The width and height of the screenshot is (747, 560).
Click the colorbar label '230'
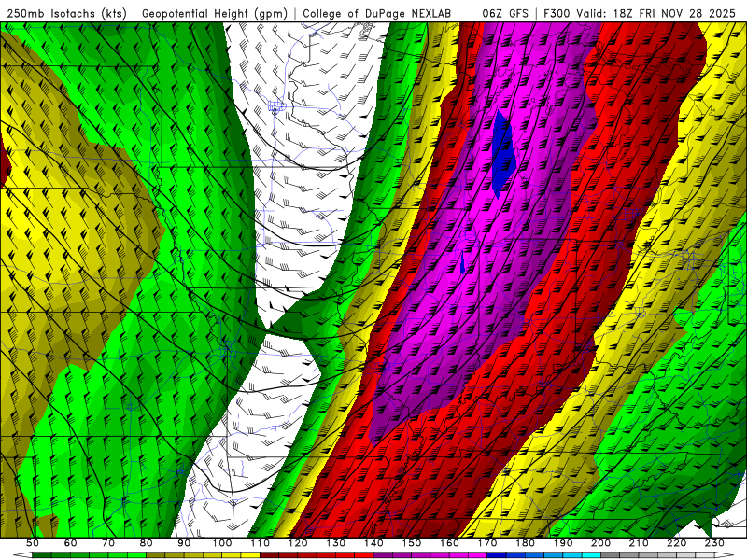coord(714,543)
